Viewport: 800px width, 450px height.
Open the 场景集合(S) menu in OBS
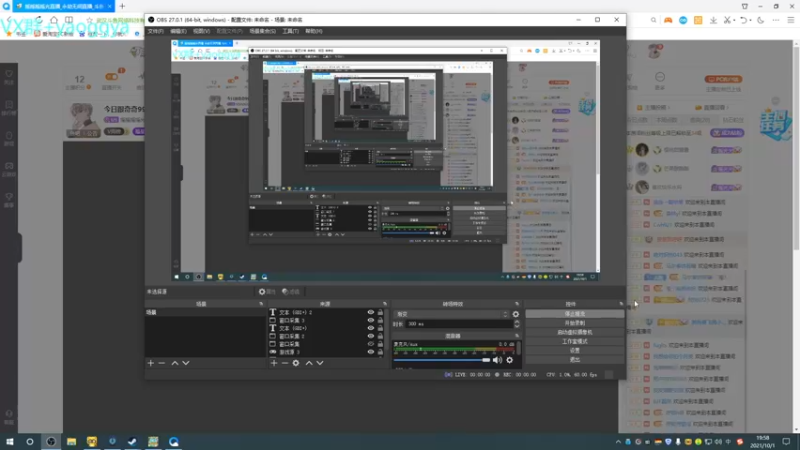click(262, 31)
